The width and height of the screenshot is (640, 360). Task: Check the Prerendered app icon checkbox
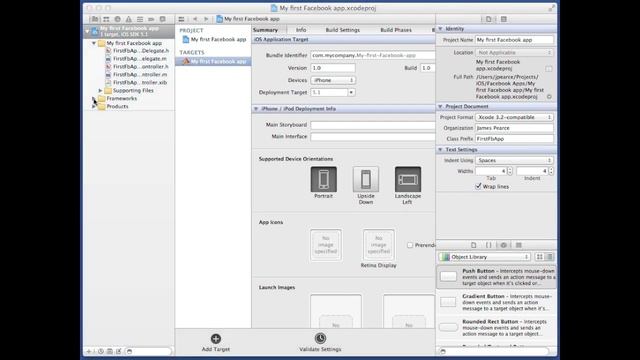[410, 245]
